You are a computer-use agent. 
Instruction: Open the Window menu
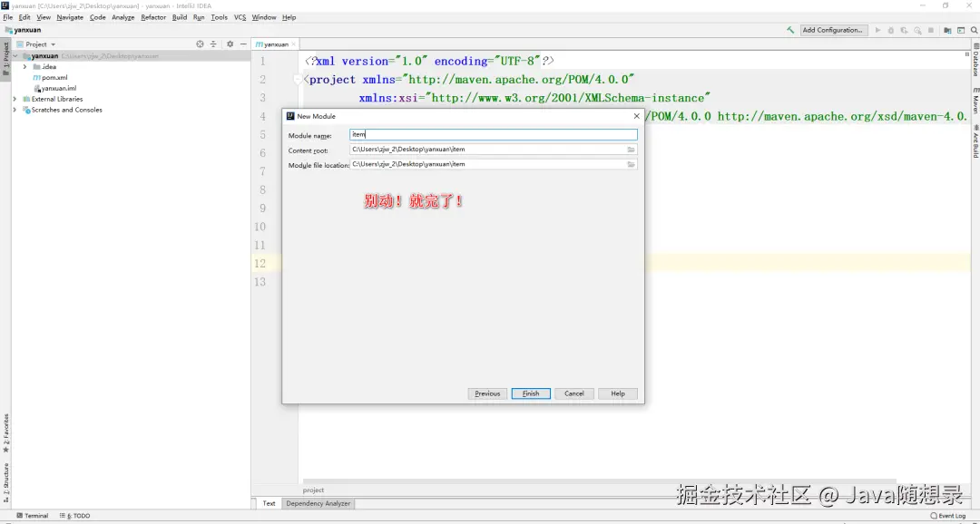tap(264, 17)
